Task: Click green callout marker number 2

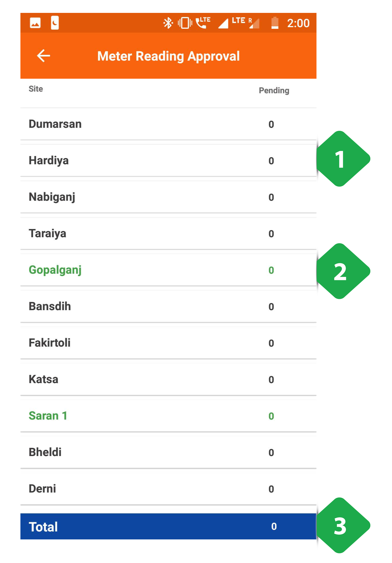Action: pyautogui.click(x=343, y=271)
